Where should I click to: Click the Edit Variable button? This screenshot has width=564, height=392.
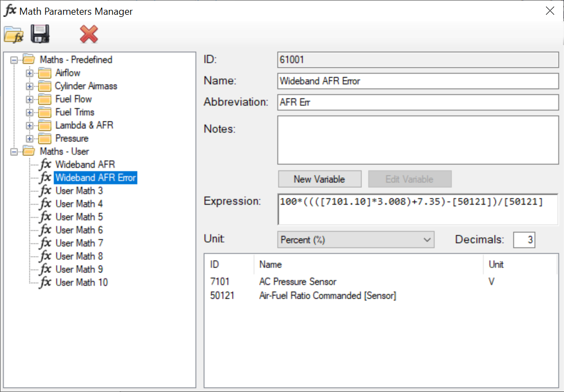[x=409, y=179]
